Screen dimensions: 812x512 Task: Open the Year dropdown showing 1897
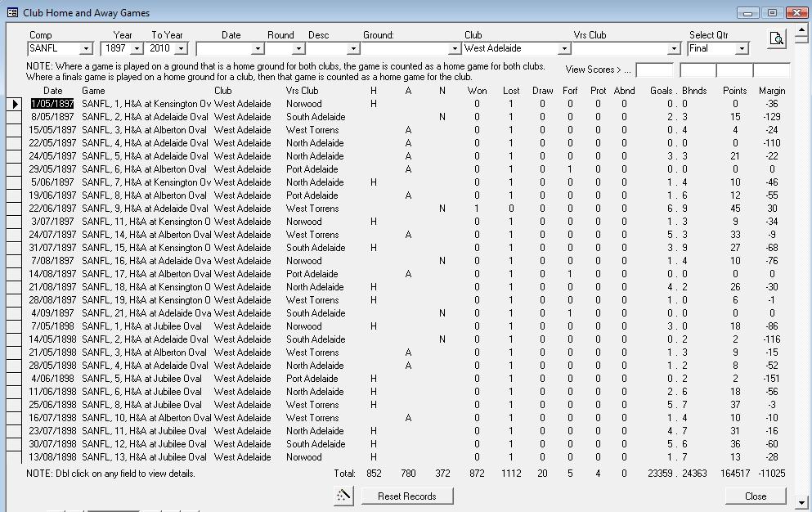tap(137, 49)
